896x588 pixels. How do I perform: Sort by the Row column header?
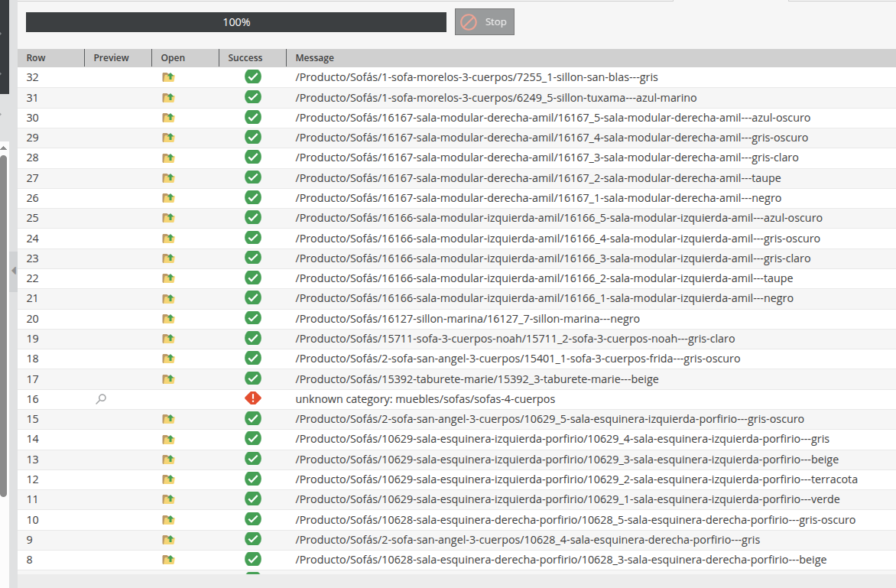(x=36, y=58)
